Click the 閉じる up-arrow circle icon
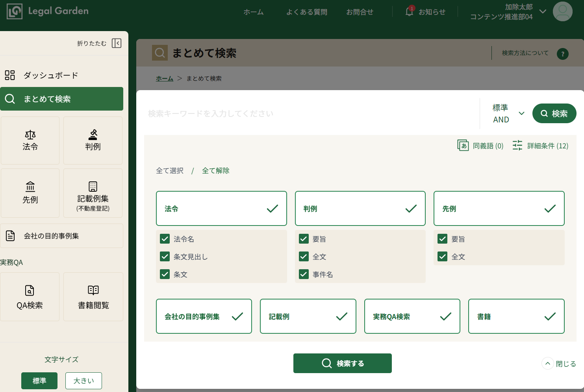The image size is (584, 392). click(548, 363)
